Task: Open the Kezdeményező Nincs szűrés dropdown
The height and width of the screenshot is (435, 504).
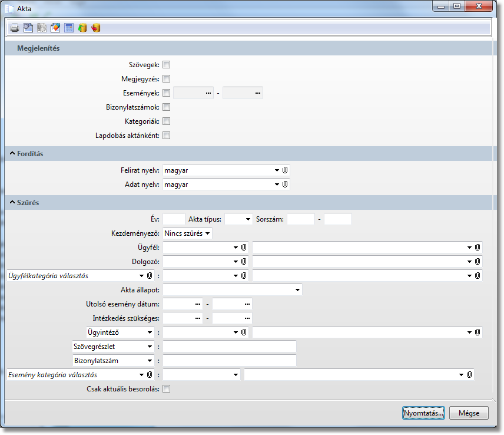Action: coord(187,233)
